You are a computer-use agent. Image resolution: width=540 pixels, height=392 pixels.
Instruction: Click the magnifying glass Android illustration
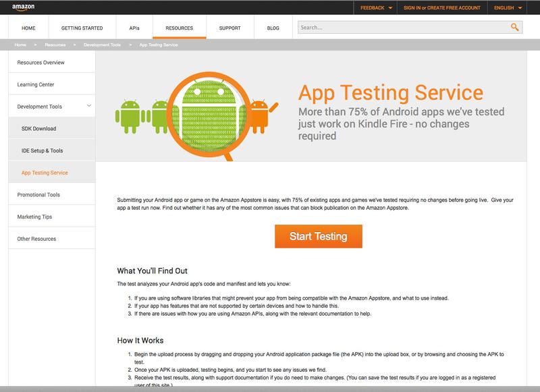209,116
